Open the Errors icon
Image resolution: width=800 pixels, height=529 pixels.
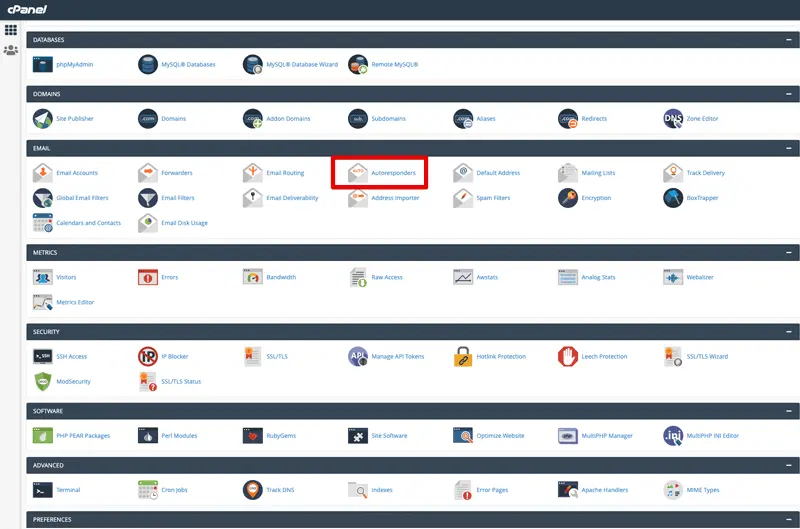point(148,277)
